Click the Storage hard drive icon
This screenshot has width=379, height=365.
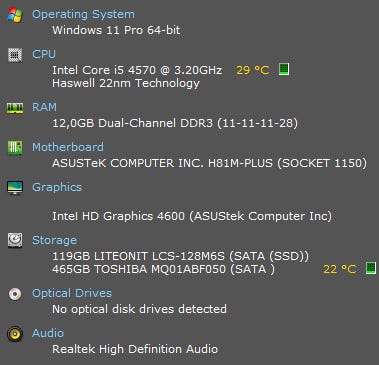click(15, 240)
